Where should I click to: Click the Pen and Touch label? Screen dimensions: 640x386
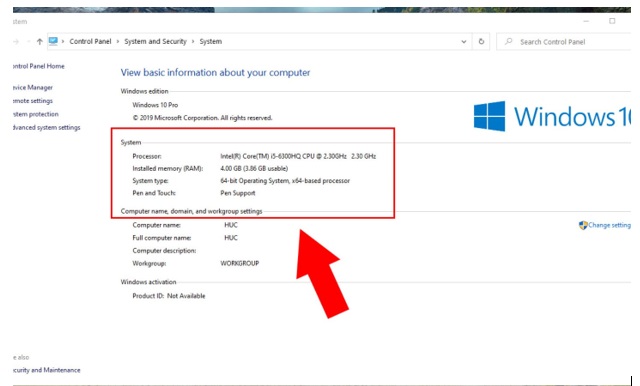pyautogui.click(x=154, y=193)
